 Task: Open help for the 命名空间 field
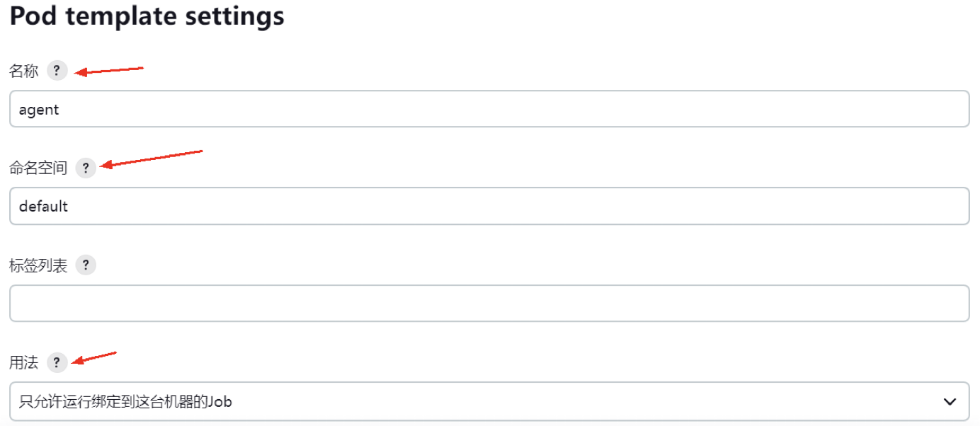(86, 168)
